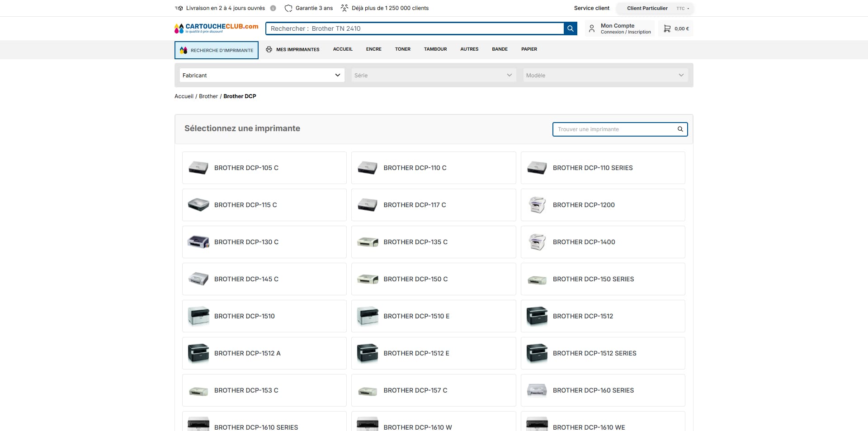
Task: Click the Brother breadcrumb link
Action: (x=208, y=96)
